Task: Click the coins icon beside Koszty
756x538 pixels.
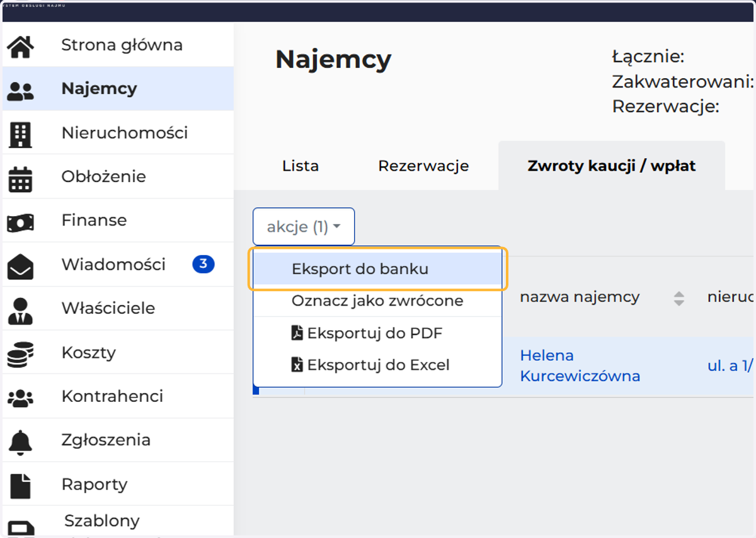Action: click(x=20, y=354)
